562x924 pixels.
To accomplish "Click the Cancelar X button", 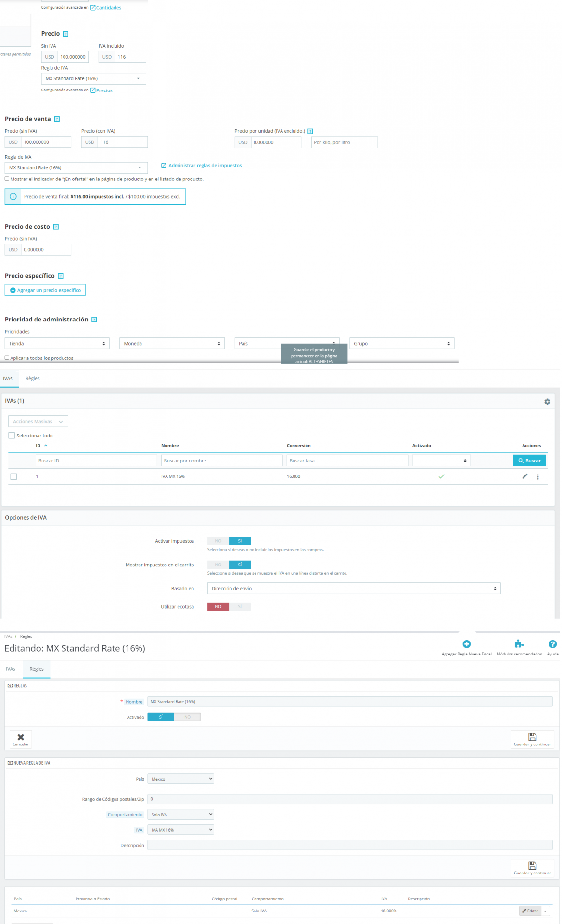I will [21, 739].
